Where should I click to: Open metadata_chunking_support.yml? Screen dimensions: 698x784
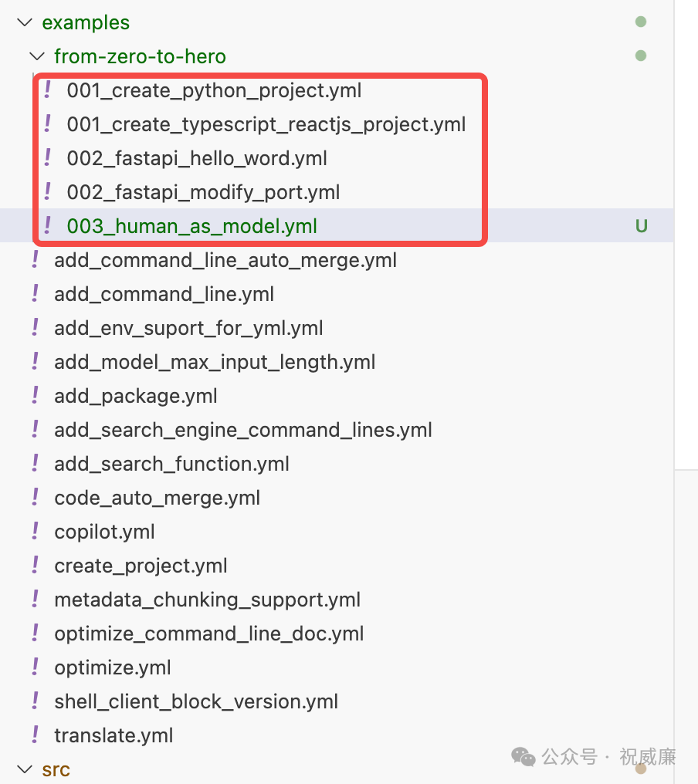click(x=207, y=600)
